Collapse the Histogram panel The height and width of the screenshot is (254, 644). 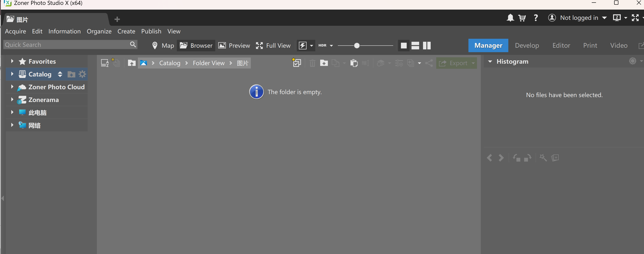(x=490, y=61)
